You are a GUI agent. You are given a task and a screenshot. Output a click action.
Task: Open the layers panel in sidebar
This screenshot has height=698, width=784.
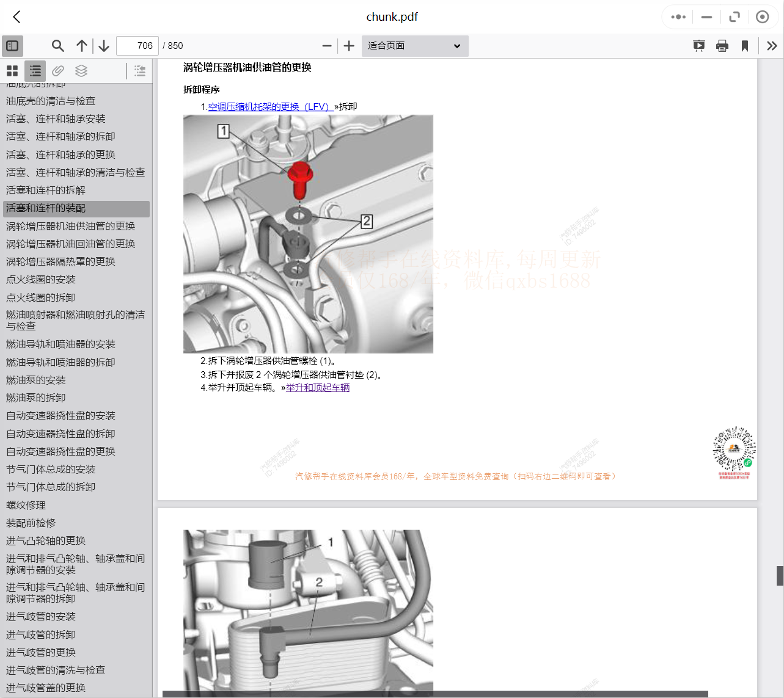[x=81, y=70]
